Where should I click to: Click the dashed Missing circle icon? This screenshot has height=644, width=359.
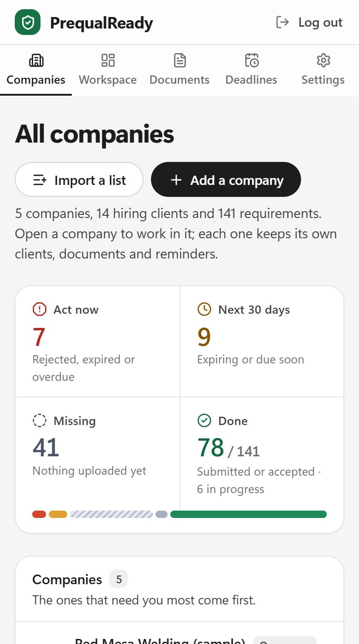point(40,421)
